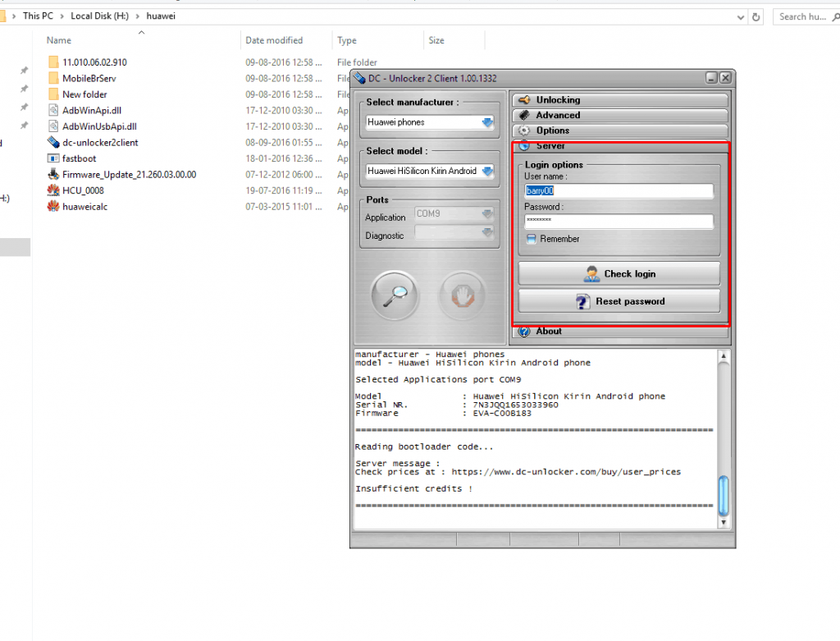The height and width of the screenshot is (641, 840).
Task: Select the fastboot file
Action: pyautogui.click(x=79, y=158)
